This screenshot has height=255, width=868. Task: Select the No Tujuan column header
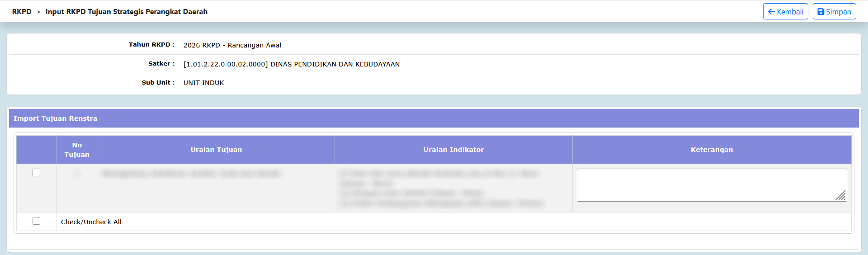[x=77, y=150]
